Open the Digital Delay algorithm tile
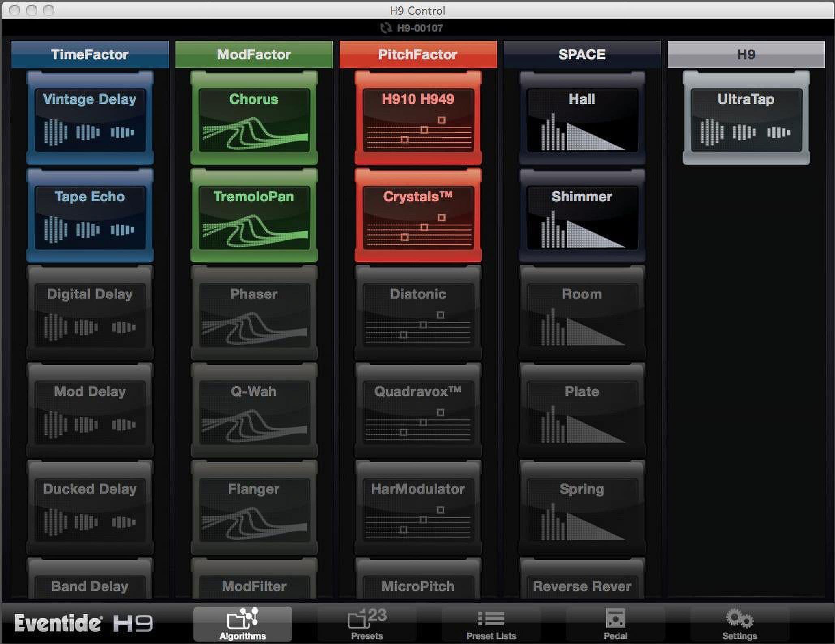Viewport: 835px width, 644px height. click(x=90, y=313)
